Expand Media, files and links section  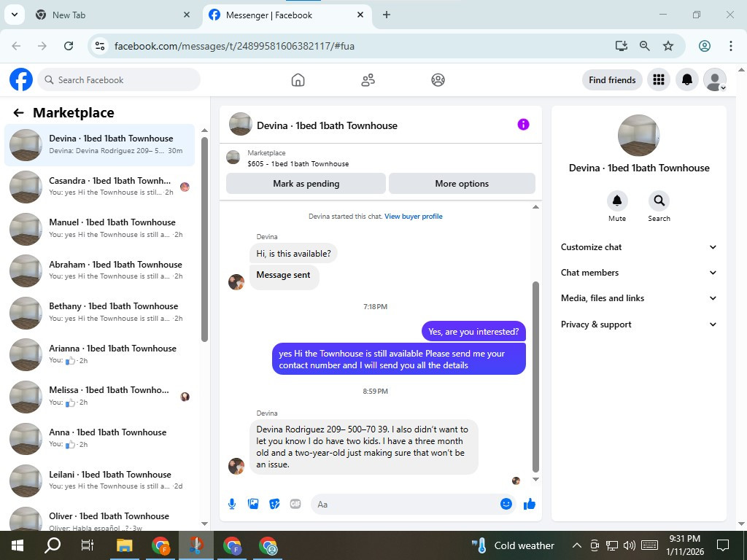click(639, 298)
